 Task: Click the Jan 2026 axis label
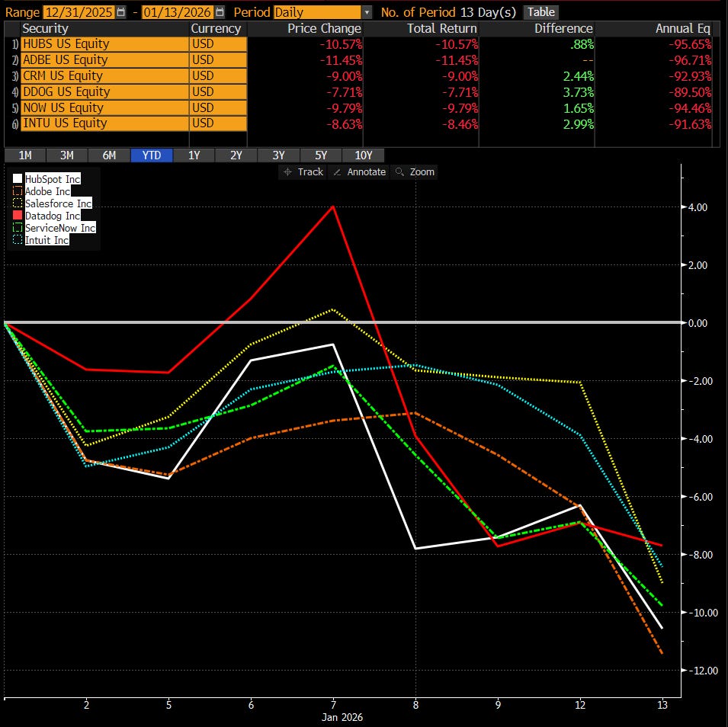342,717
